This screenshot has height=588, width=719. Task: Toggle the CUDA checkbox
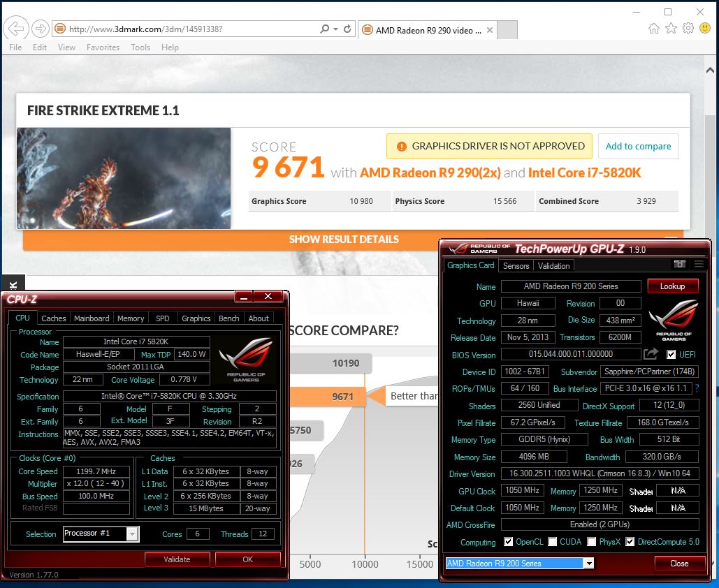pos(553,542)
